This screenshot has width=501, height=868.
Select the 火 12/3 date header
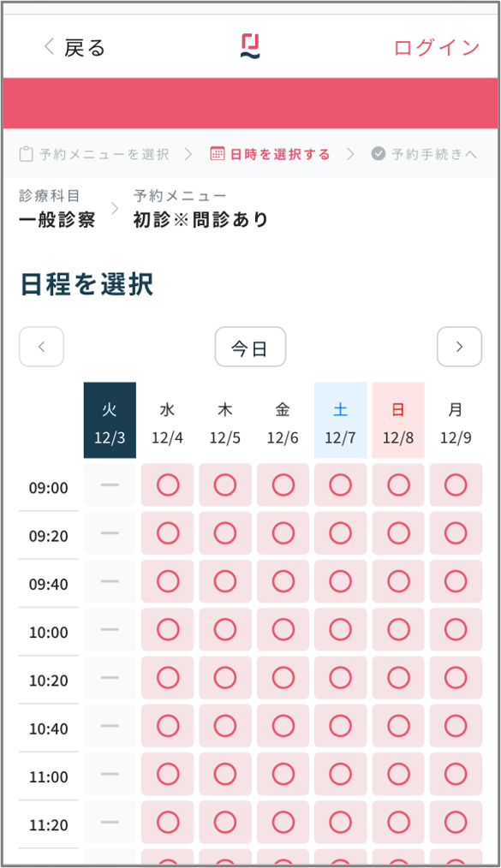[x=110, y=420]
